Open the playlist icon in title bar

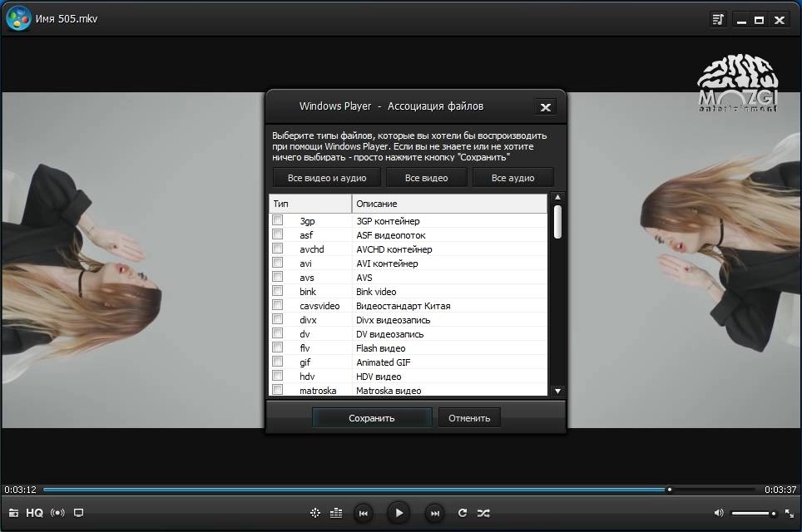[x=718, y=19]
